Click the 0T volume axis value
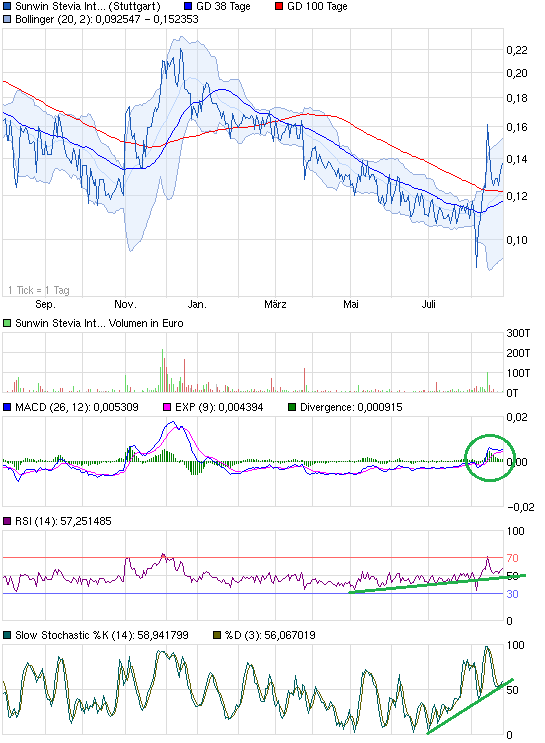 pyautogui.click(x=512, y=393)
